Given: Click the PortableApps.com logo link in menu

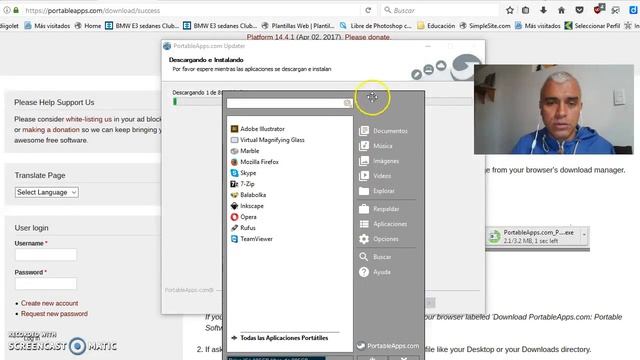Looking at the screenshot, I should (388, 346).
